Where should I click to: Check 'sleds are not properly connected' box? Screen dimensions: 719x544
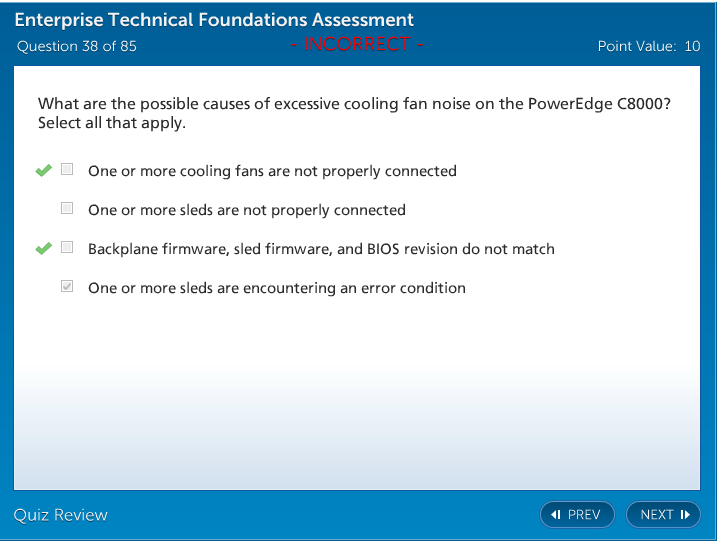(67, 209)
